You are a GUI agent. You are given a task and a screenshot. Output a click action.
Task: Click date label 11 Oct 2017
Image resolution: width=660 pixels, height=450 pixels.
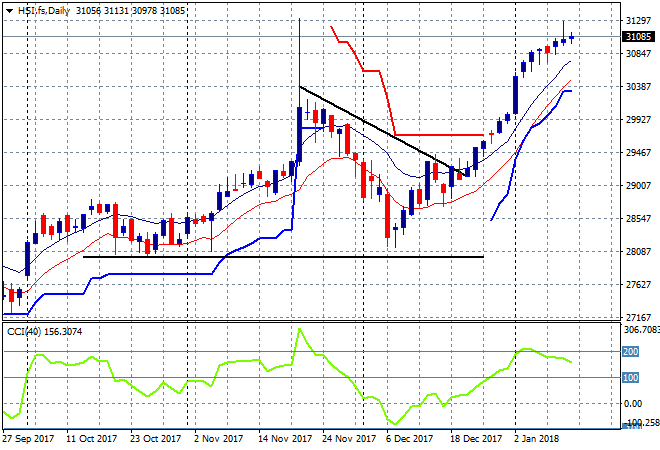(x=91, y=439)
